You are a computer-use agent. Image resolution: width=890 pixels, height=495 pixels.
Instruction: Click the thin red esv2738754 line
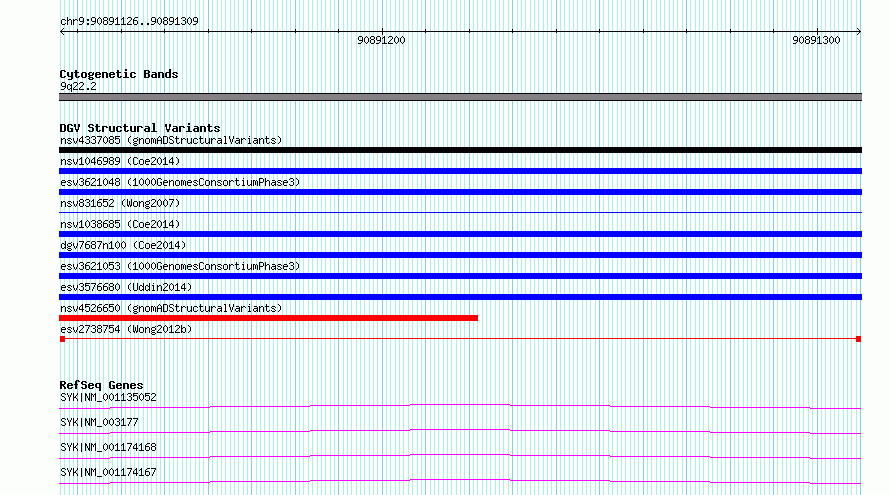click(x=460, y=339)
